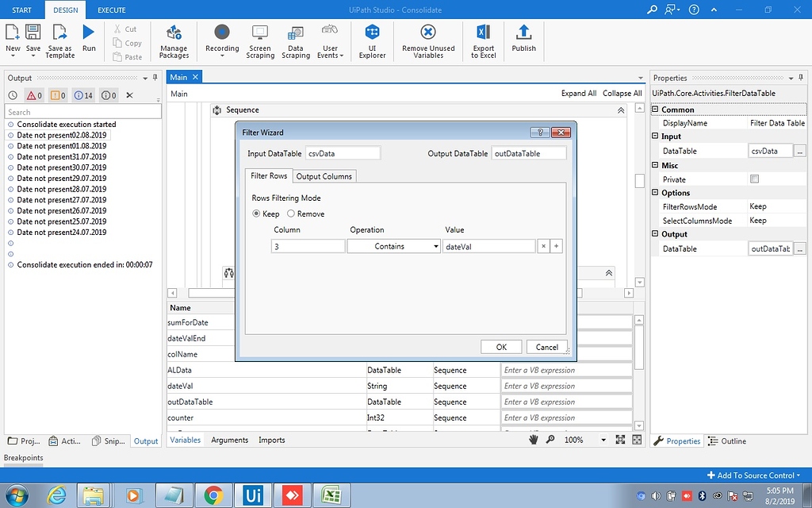Select the Keep radio button
The height and width of the screenshot is (508, 812).
[256, 214]
